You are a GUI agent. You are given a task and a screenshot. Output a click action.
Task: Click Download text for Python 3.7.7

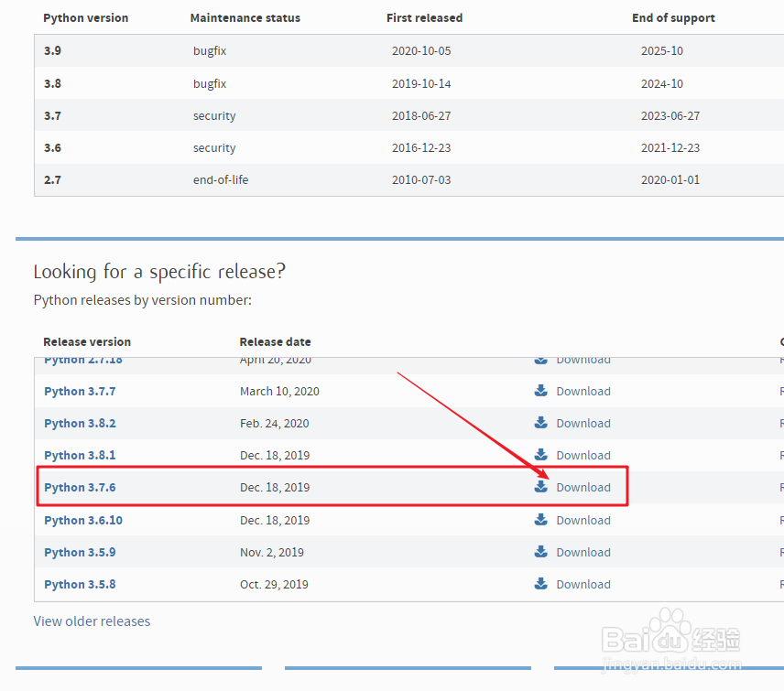click(583, 391)
